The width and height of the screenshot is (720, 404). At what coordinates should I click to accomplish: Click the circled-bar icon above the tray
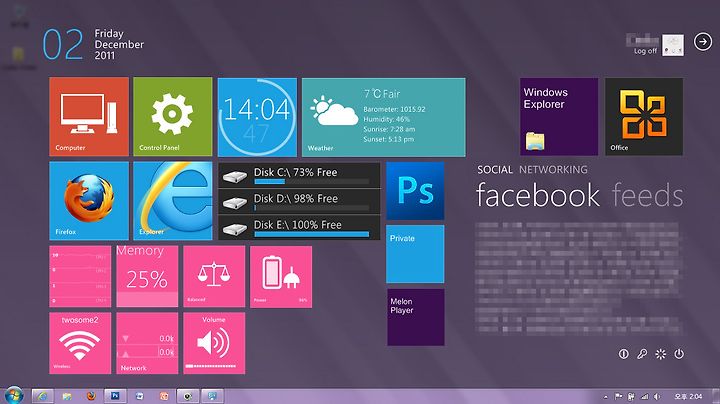pos(624,354)
